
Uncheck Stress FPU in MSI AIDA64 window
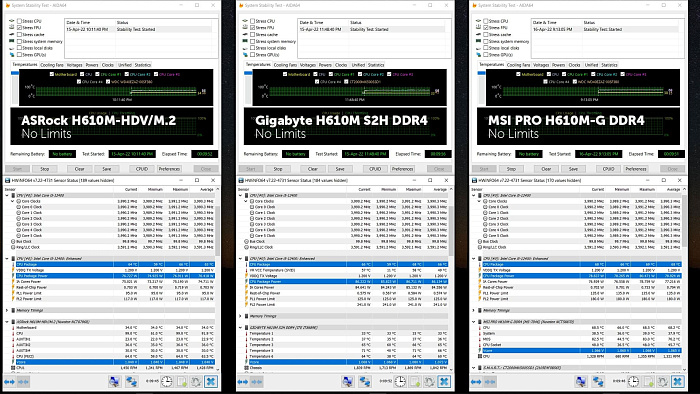[x=486, y=28]
